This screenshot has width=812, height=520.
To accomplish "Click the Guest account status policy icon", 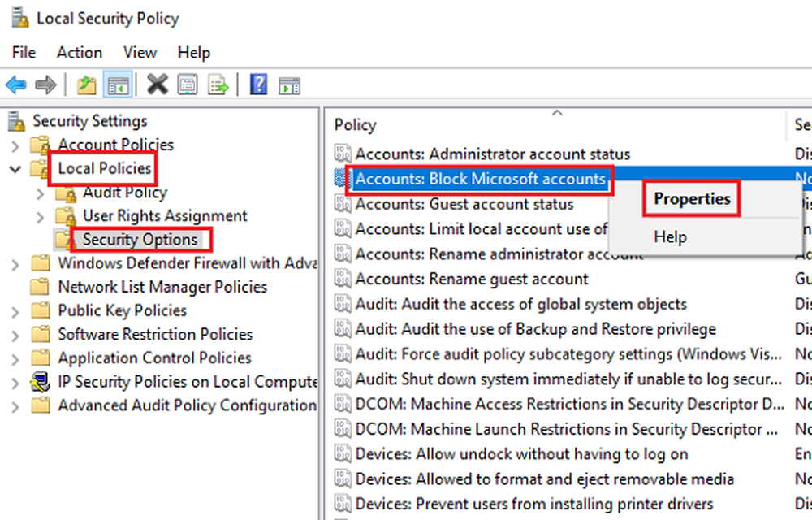I will point(343,204).
